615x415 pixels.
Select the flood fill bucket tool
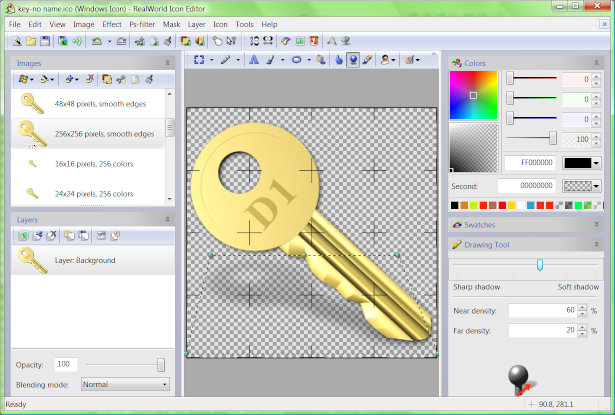point(321,60)
